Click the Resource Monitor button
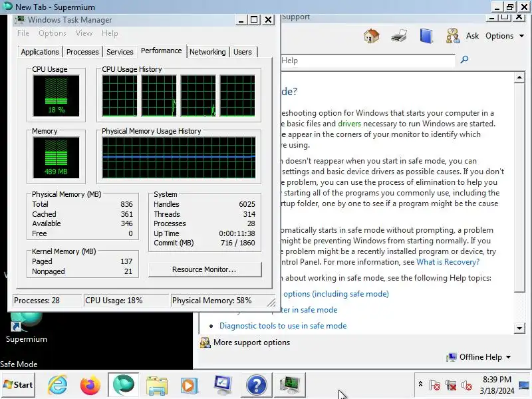 [x=205, y=269]
